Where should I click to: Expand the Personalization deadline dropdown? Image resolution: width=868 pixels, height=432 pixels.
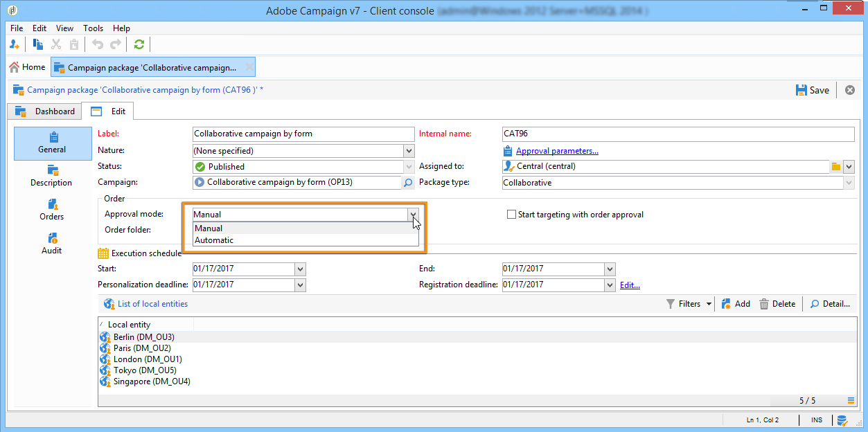coord(300,285)
